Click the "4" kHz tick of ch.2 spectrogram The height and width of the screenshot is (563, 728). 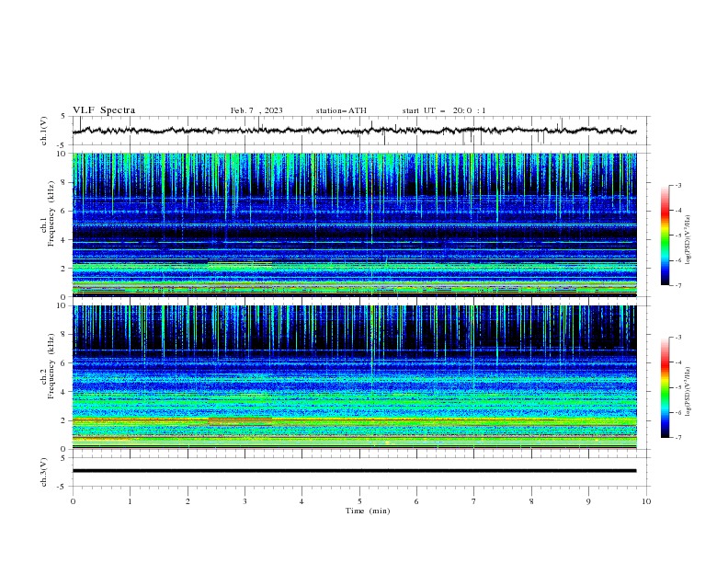tap(63, 392)
